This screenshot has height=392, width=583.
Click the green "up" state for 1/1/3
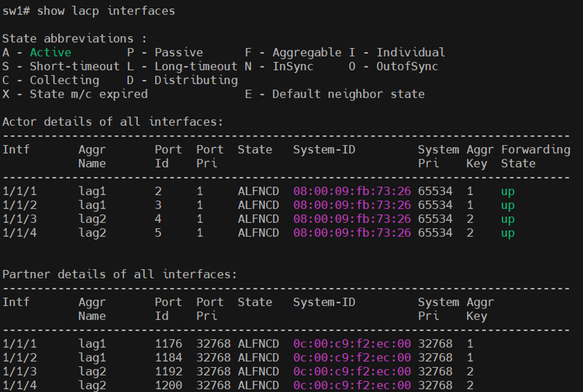pyautogui.click(x=508, y=219)
